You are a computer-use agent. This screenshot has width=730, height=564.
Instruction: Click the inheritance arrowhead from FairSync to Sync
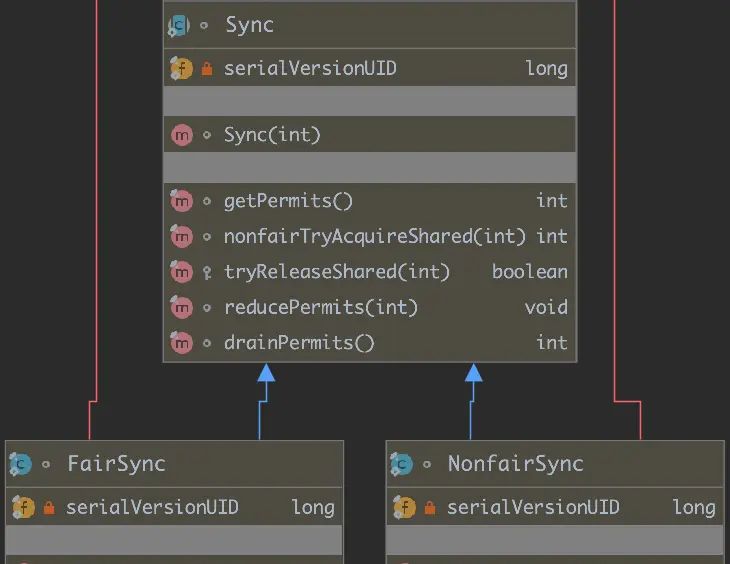pyautogui.click(x=266, y=373)
